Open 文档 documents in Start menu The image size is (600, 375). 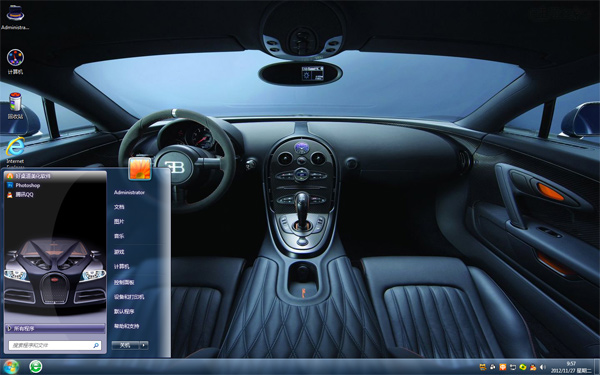pyautogui.click(x=119, y=207)
